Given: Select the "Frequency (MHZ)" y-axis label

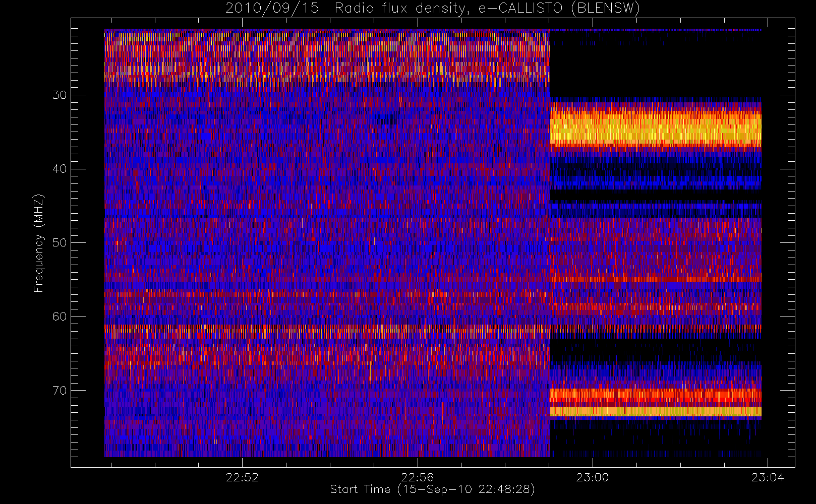Looking at the screenshot, I should tap(39, 243).
